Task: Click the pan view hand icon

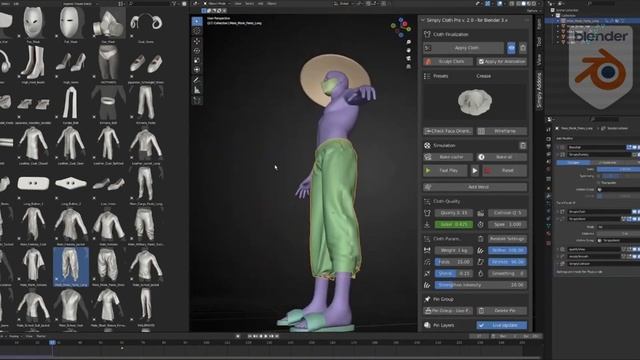Action: [409, 50]
